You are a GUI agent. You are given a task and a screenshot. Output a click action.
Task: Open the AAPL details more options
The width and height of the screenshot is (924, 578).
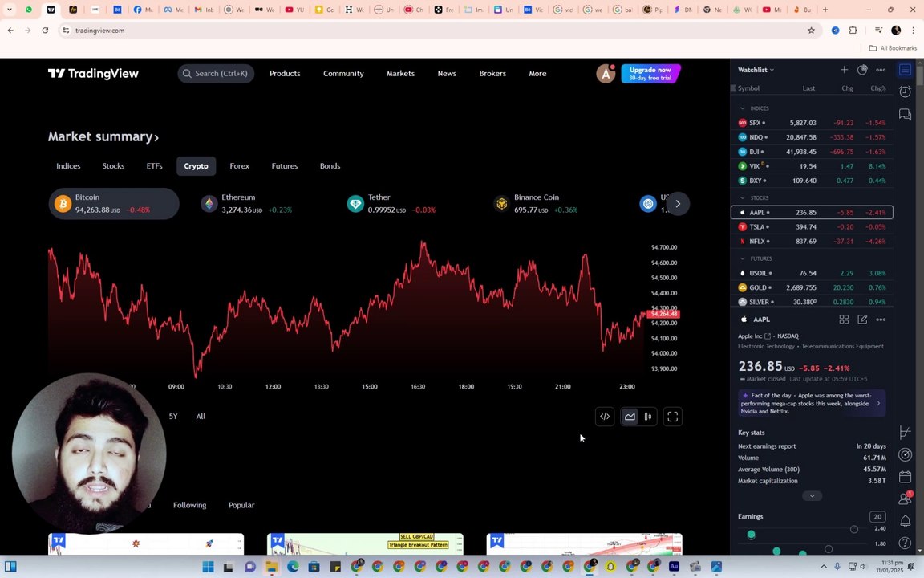coord(881,319)
